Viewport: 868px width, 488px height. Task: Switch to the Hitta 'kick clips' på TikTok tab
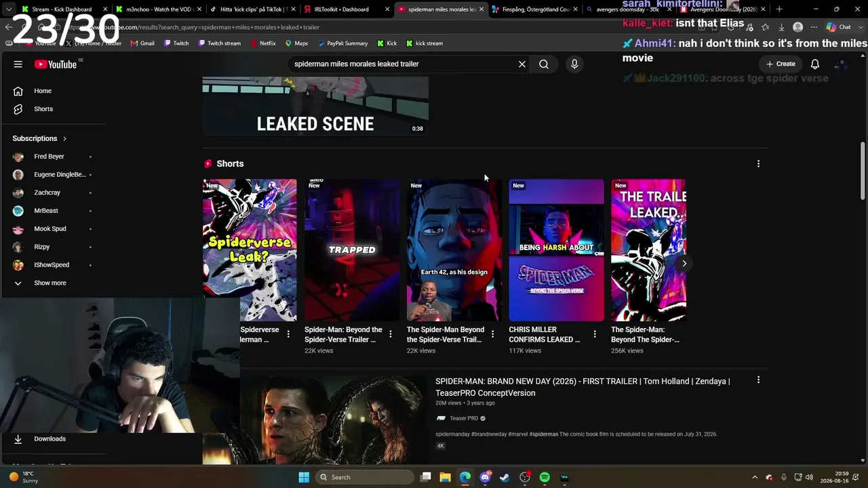(254, 9)
